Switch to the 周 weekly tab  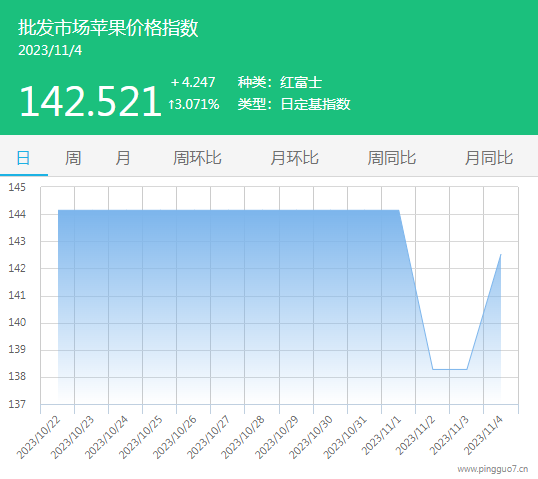click(73, 158)
